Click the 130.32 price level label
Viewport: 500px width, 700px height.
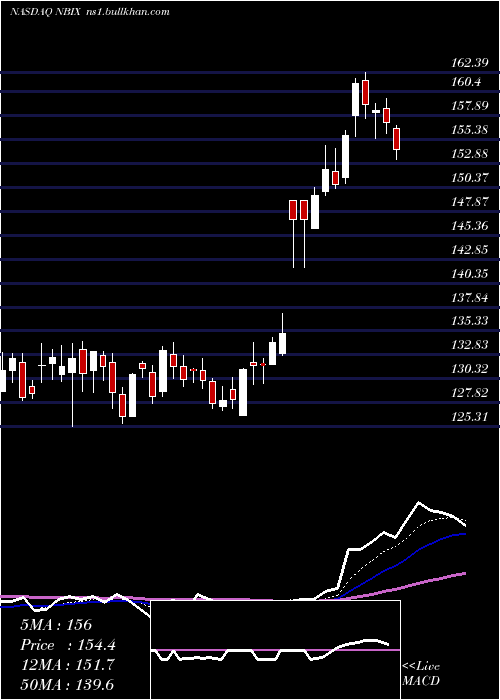[x=470, y=369]
